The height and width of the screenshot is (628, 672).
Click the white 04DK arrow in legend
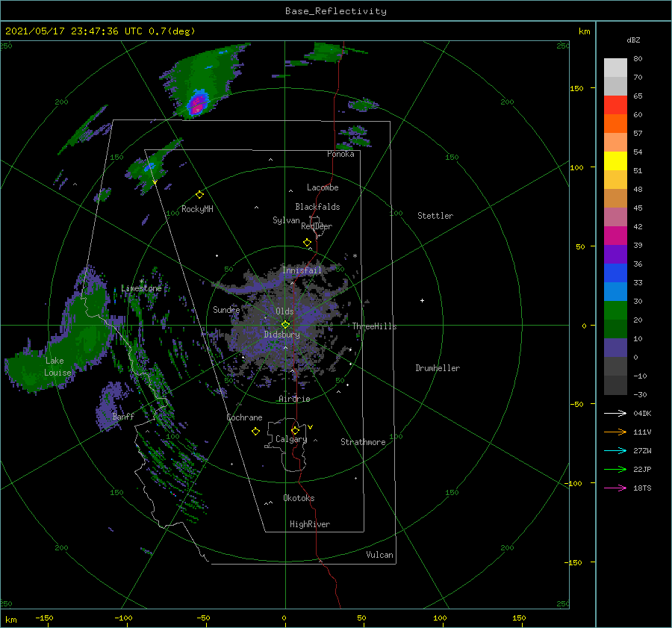coord(615,413)
